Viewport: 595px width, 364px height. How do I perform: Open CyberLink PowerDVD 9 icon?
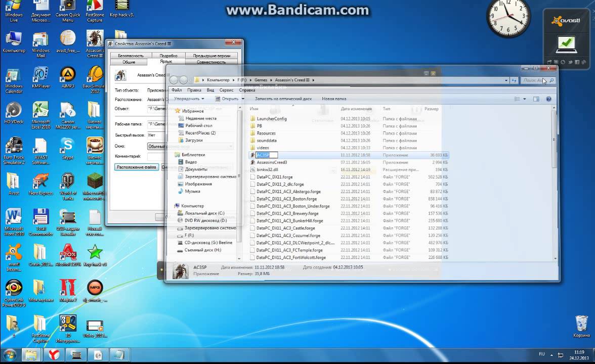click(x=14, y=293)
